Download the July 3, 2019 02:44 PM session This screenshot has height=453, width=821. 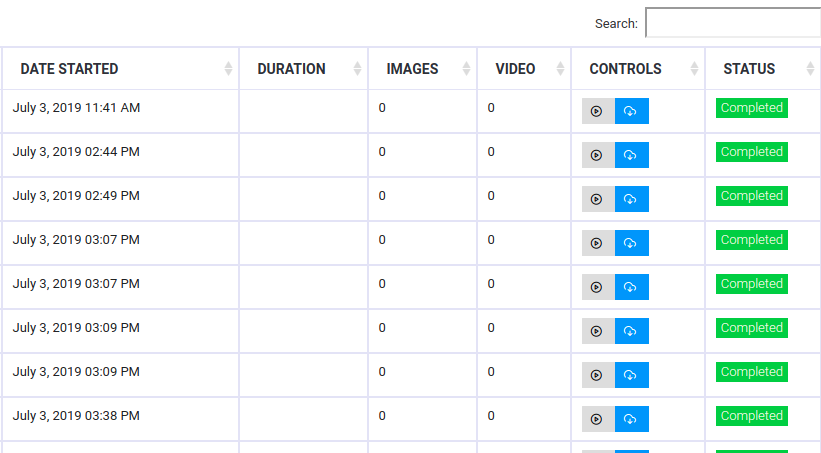pos(631,155)
